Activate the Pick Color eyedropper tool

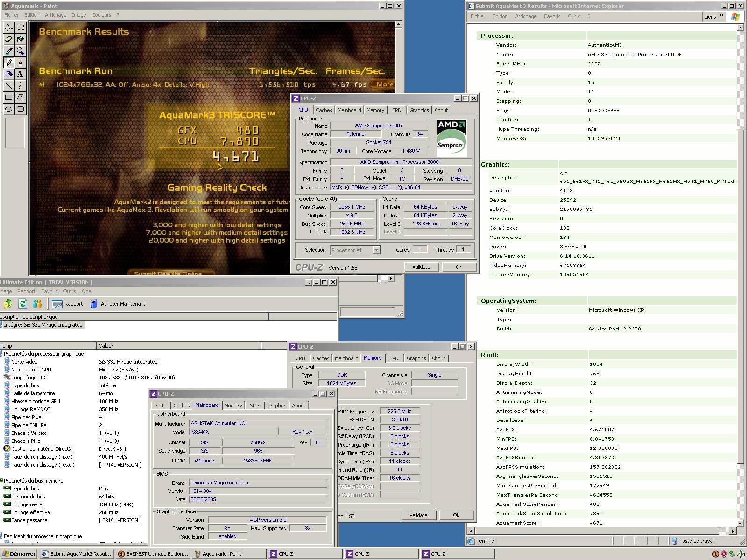coord(9,51)
